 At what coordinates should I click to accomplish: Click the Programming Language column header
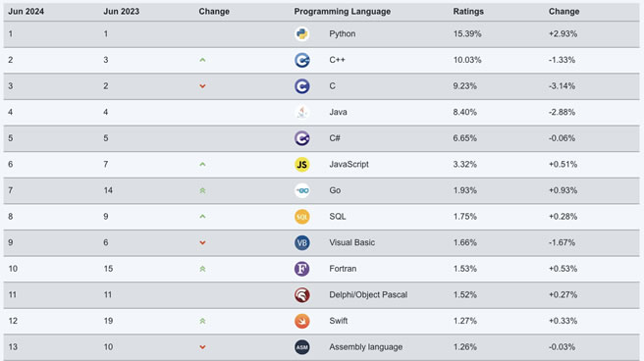click(x=342, y=12)
